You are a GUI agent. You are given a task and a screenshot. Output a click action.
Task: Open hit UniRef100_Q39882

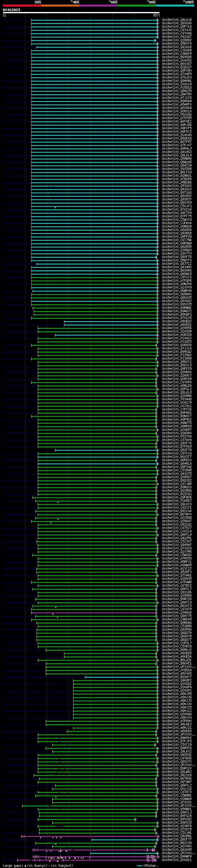[177, 40]
